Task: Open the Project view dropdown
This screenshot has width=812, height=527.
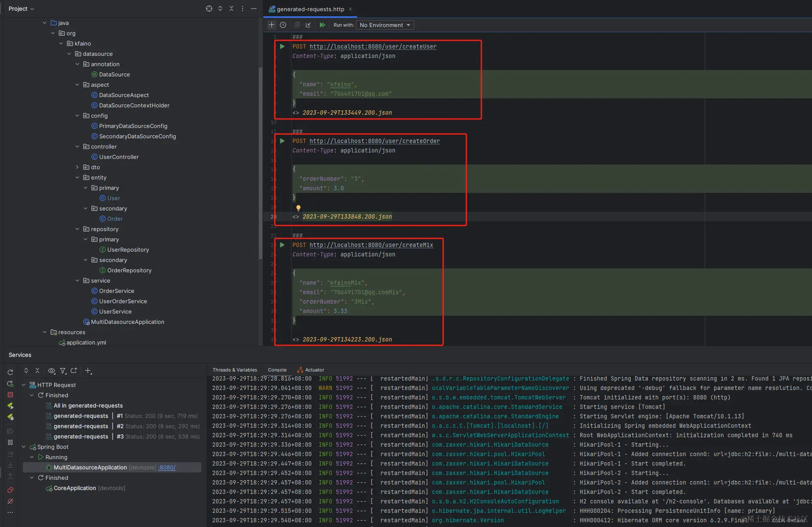Action: (21, 9)
